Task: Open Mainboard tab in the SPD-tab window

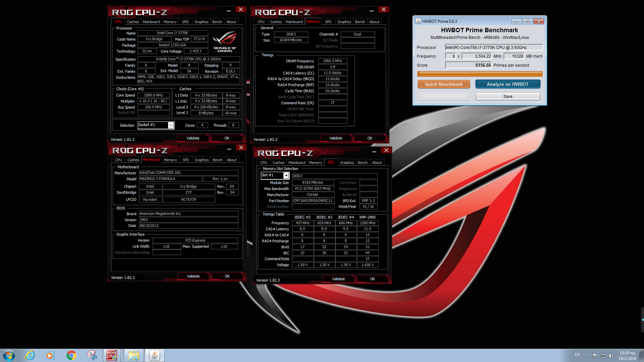Action: (x=296, y=162)
